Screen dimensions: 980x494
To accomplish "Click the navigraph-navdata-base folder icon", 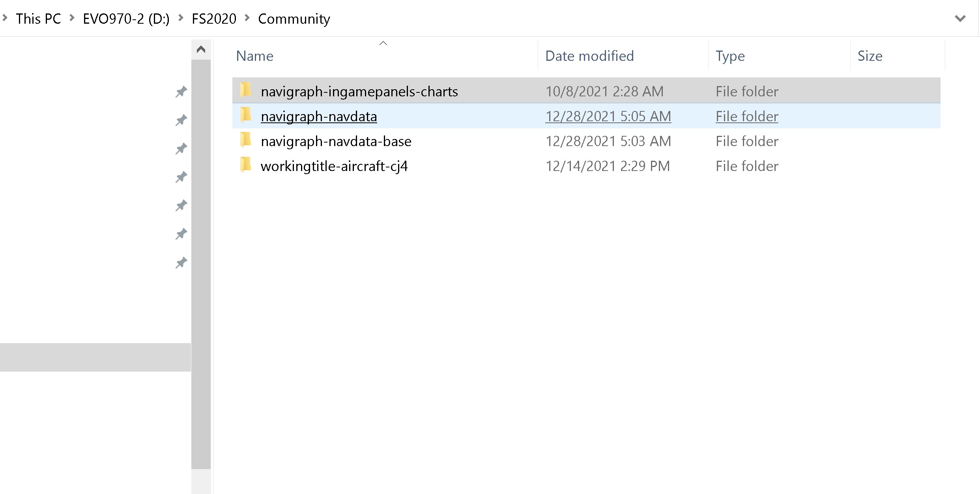I will click(246, 140).
